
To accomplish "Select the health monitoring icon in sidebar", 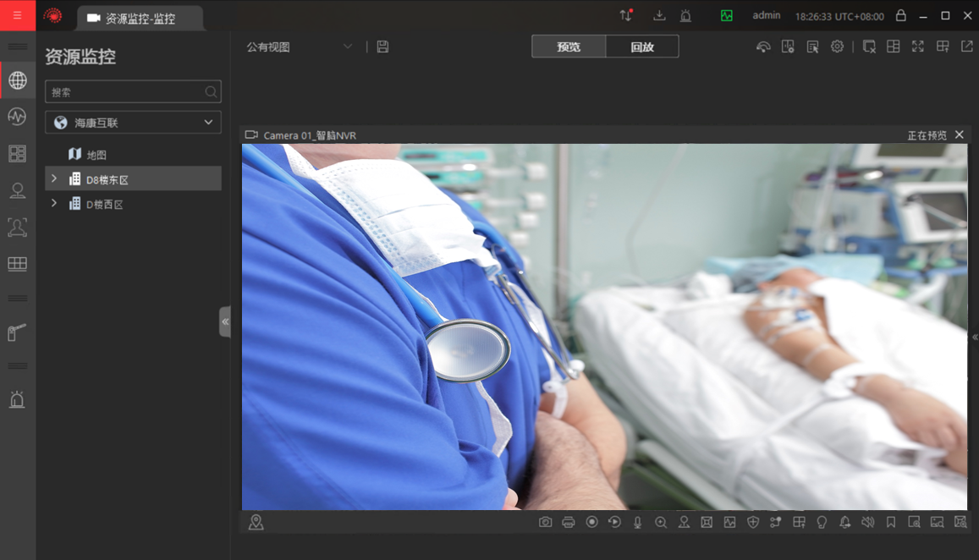I will [17, 117].
